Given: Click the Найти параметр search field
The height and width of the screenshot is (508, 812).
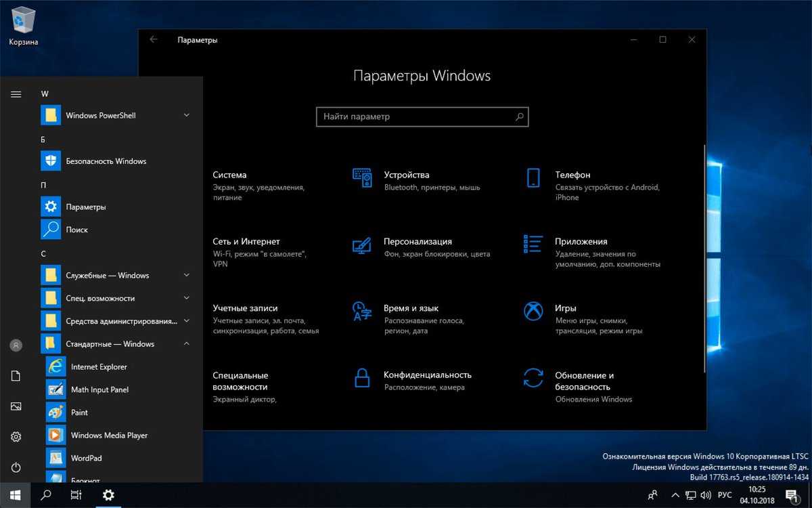Looking at the screenshot, I should point(416,117).
